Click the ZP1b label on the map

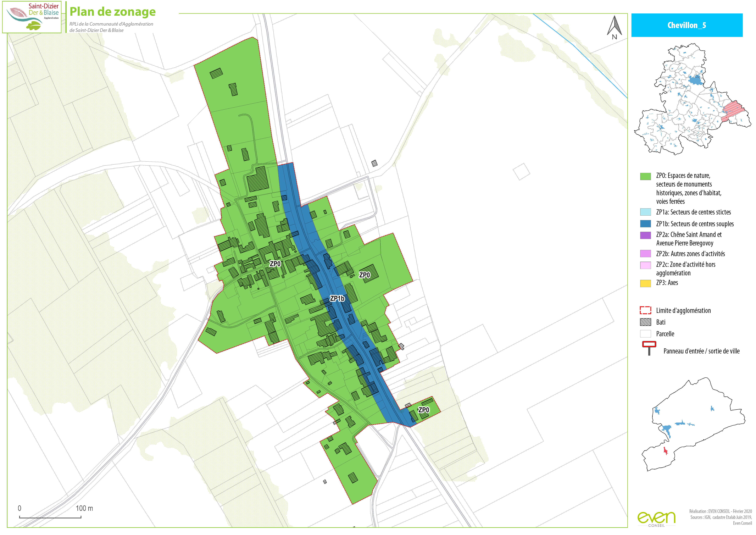(337, 299)
